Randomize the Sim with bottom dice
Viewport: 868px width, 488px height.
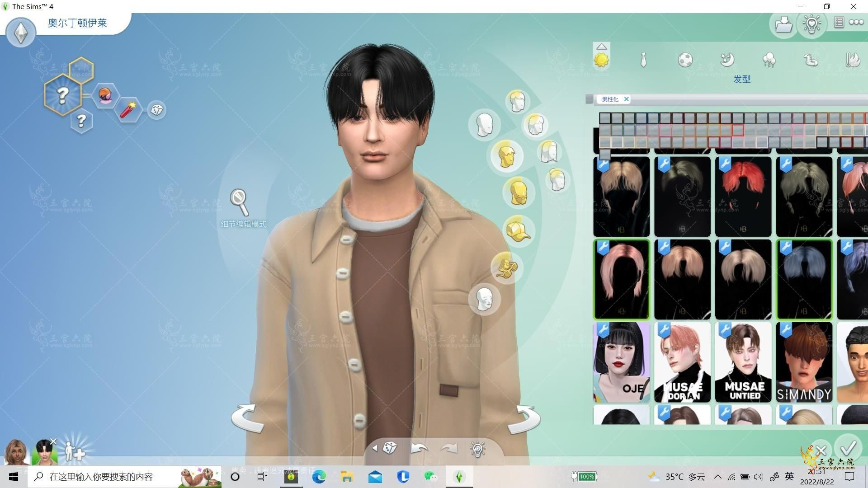390,448
